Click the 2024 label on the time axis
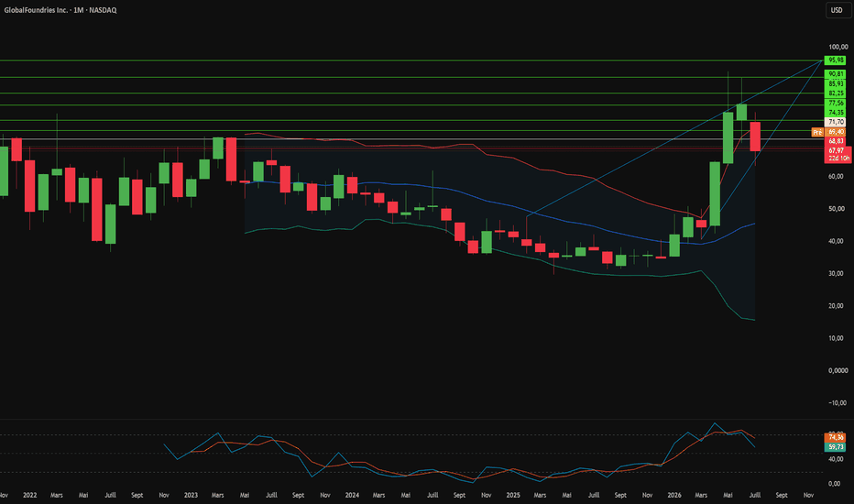The image size is (854, 504). [x=352, y=495]
